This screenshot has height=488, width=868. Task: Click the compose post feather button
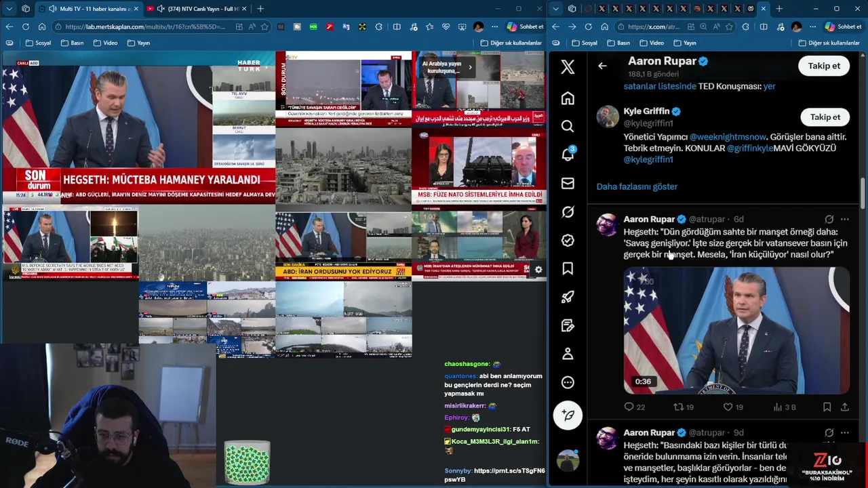(x=568, y=415)
